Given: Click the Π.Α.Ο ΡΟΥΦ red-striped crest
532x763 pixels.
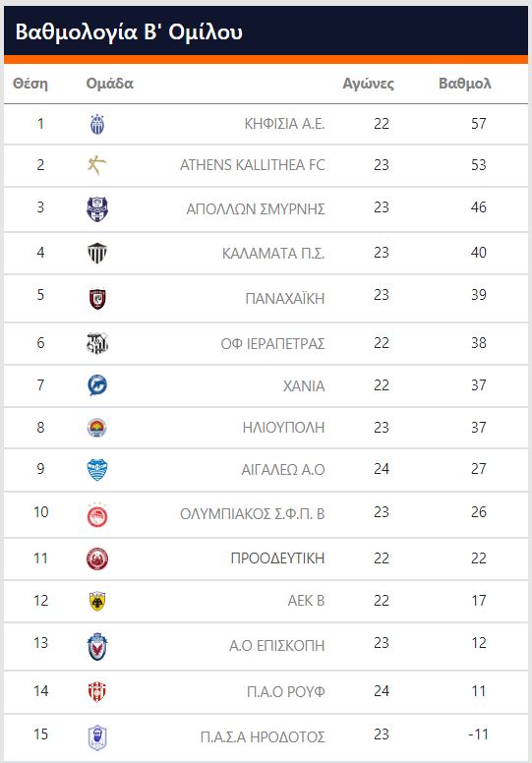Looking at the screenshot, I should point(97,692).
